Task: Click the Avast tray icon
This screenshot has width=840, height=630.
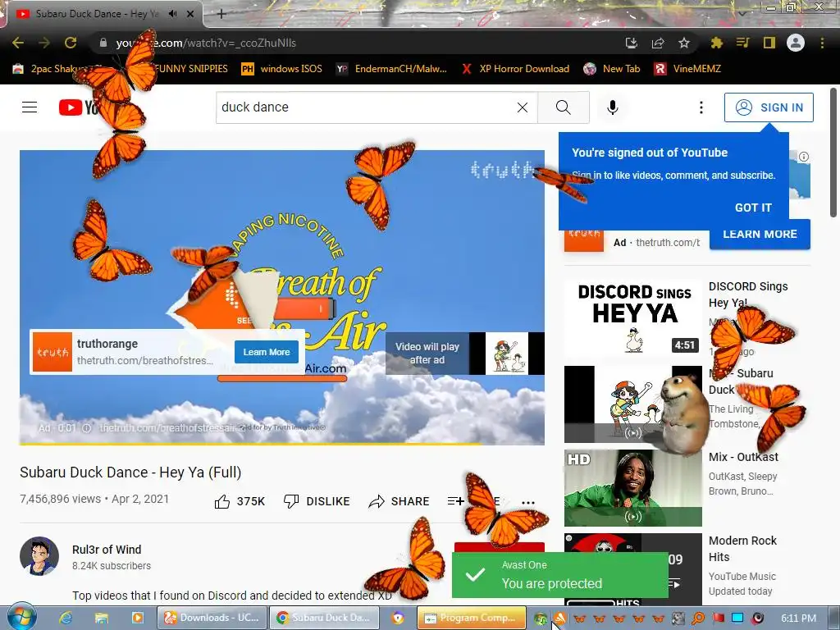Action: [x=559, y=619]
